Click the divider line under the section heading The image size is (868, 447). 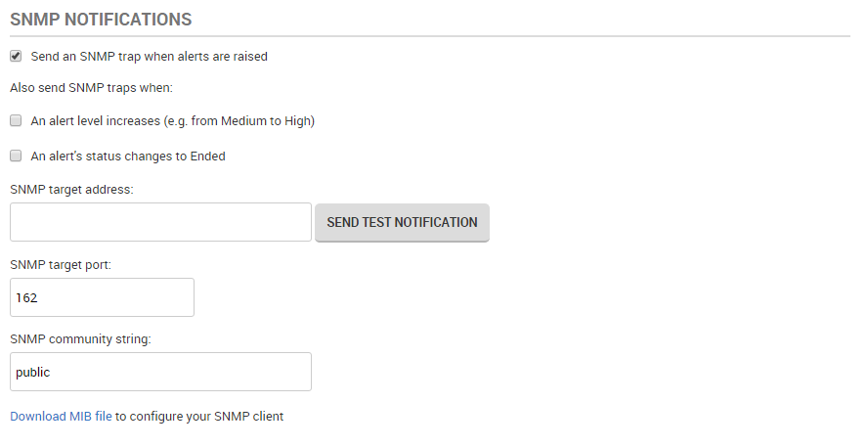pos(430,36)
